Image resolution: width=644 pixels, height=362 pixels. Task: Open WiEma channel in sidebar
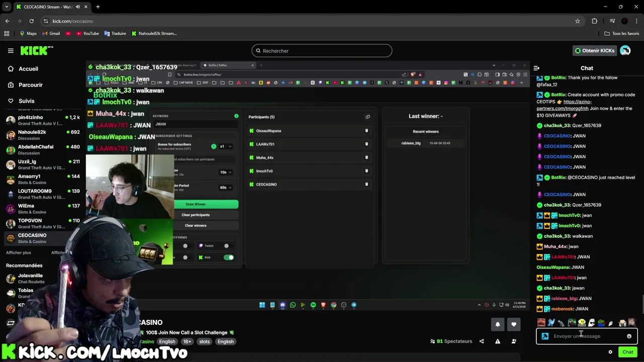click(x=43, y=209)
